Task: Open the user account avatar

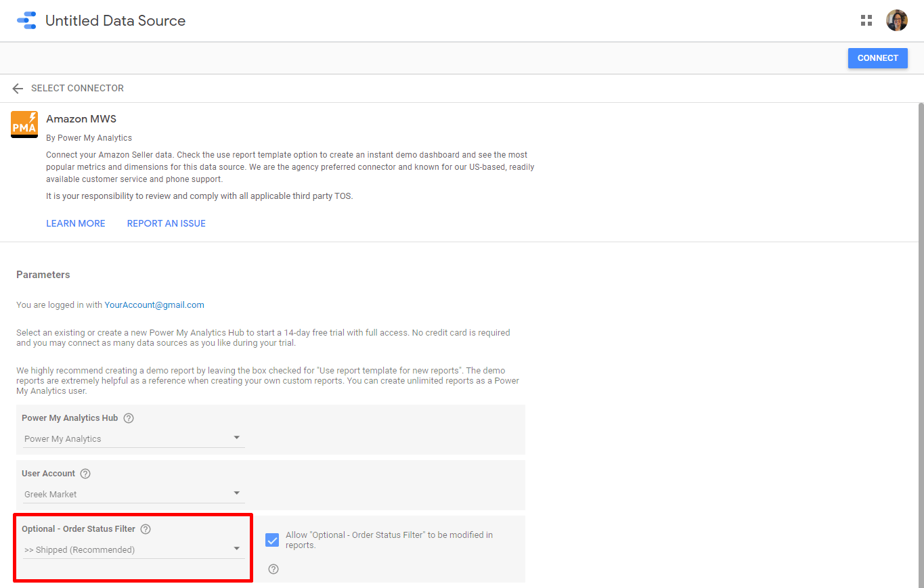Action: pos(897,20)
